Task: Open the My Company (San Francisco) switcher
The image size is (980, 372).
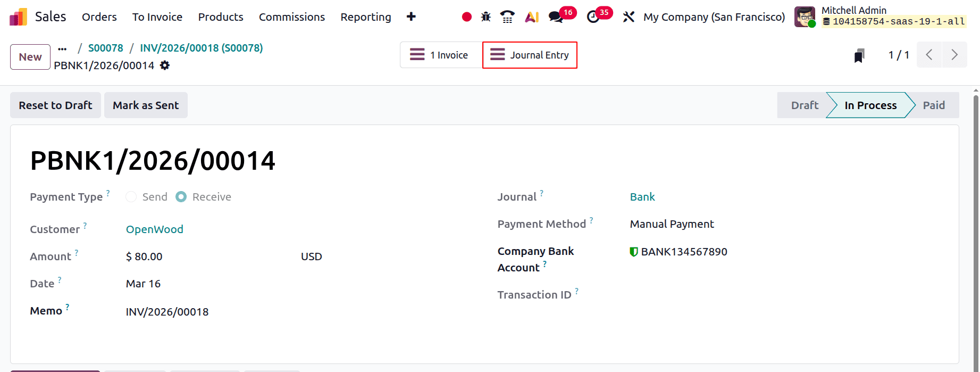Action: tap(714, 17)
